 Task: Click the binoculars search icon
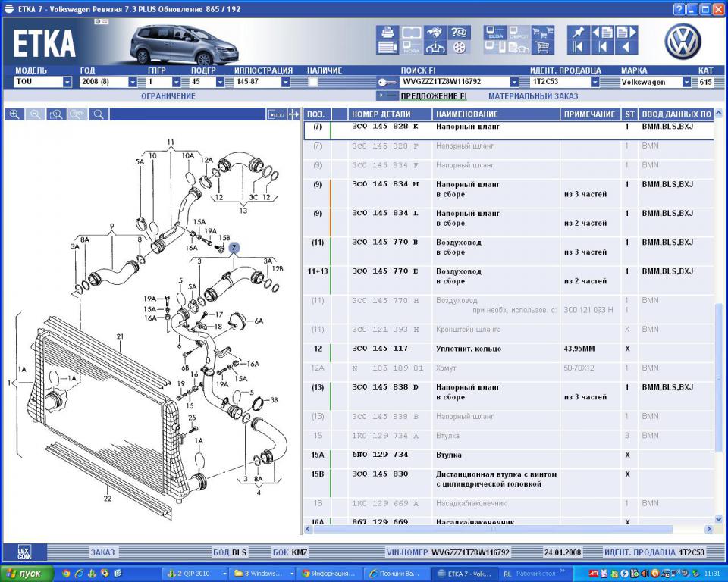pyautogui.click(x=435, y=33)
